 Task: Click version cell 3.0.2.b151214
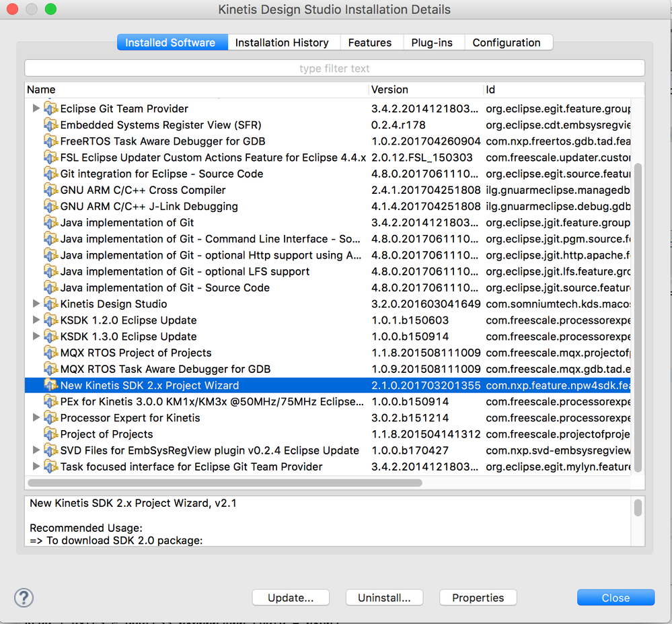(410, 418)
